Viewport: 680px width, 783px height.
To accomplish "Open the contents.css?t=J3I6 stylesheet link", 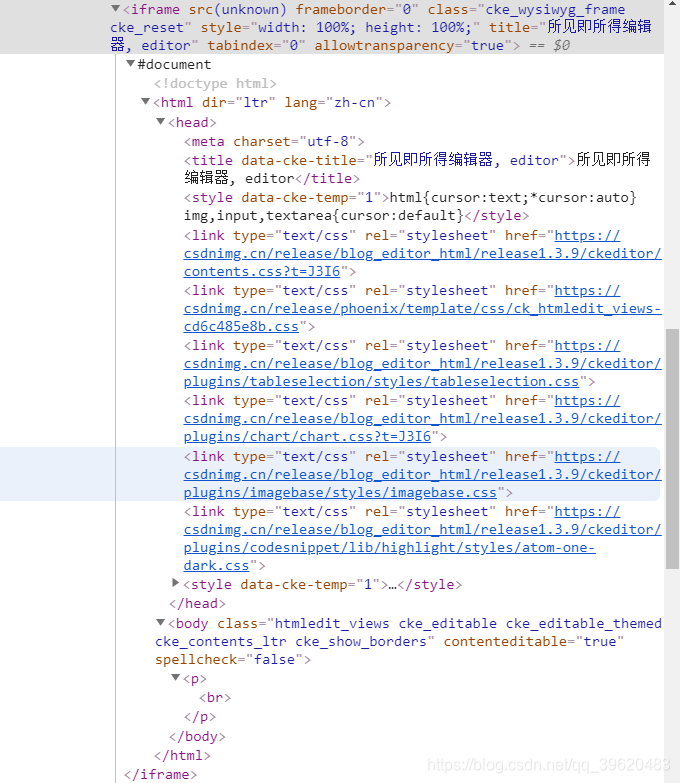I will coord(422,254).
